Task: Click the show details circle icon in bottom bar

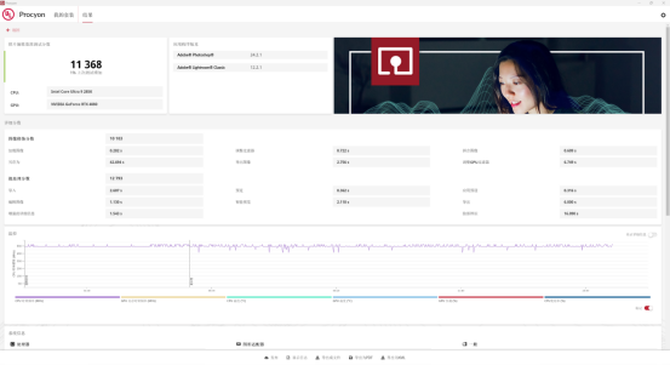Action: tap(288, 357)
